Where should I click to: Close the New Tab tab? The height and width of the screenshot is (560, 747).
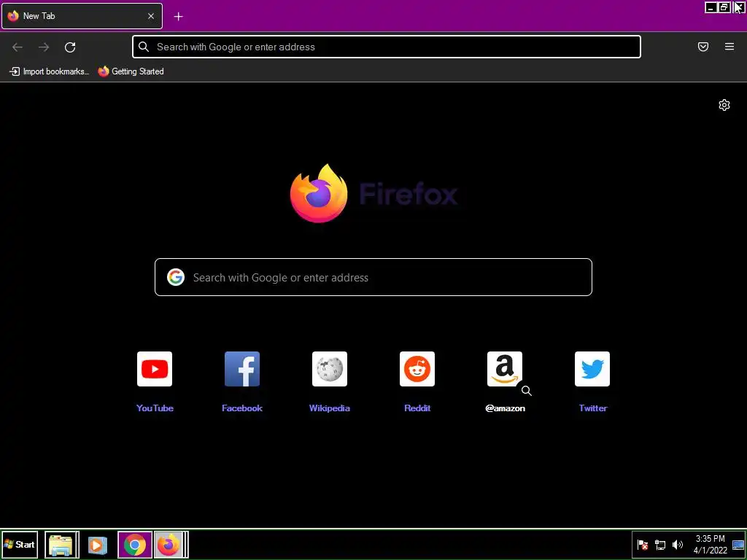click(x=151, y=16)
